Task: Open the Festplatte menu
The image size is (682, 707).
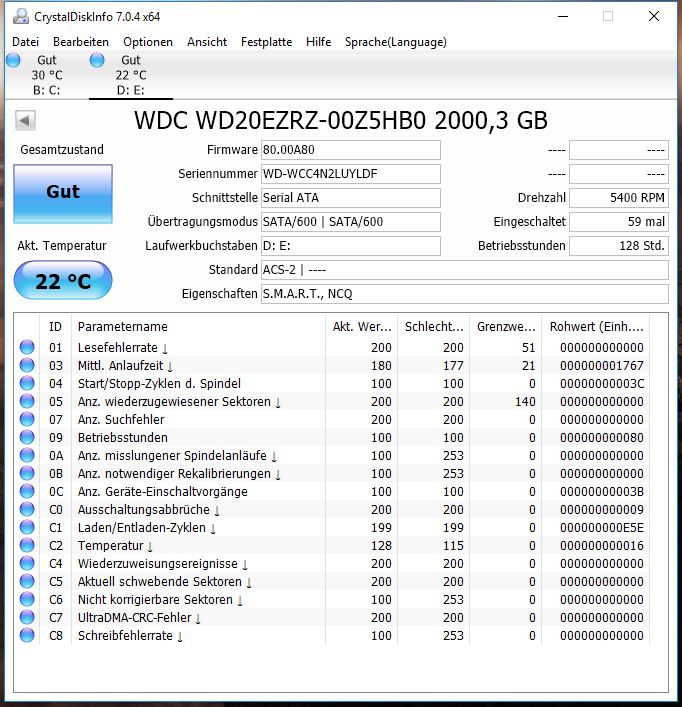Action: pos(266,42)
